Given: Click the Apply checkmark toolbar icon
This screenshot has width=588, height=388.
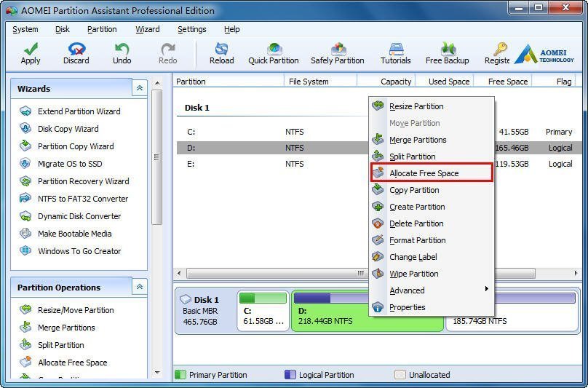Looking at the screenshot, I should click(x=31, y=49).
